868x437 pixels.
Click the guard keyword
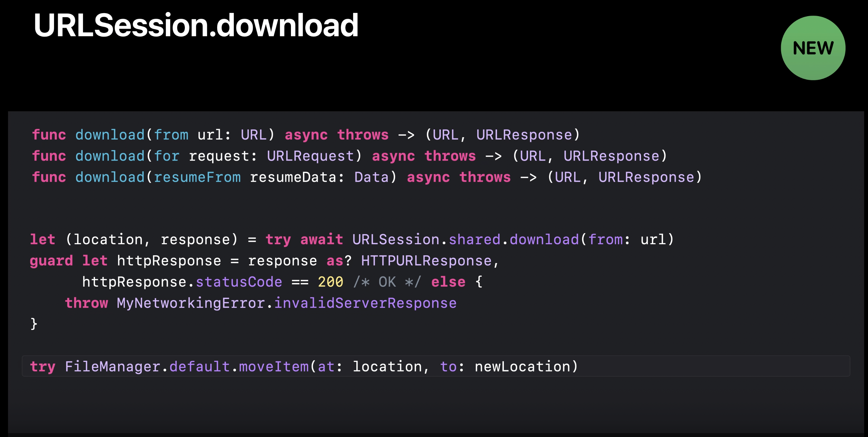tap(51, 261)
